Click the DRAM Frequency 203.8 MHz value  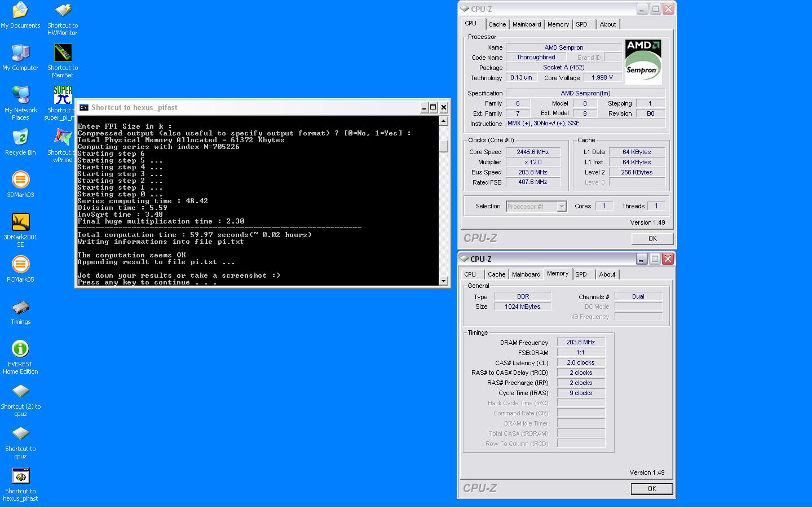click(x=581, y=342)
